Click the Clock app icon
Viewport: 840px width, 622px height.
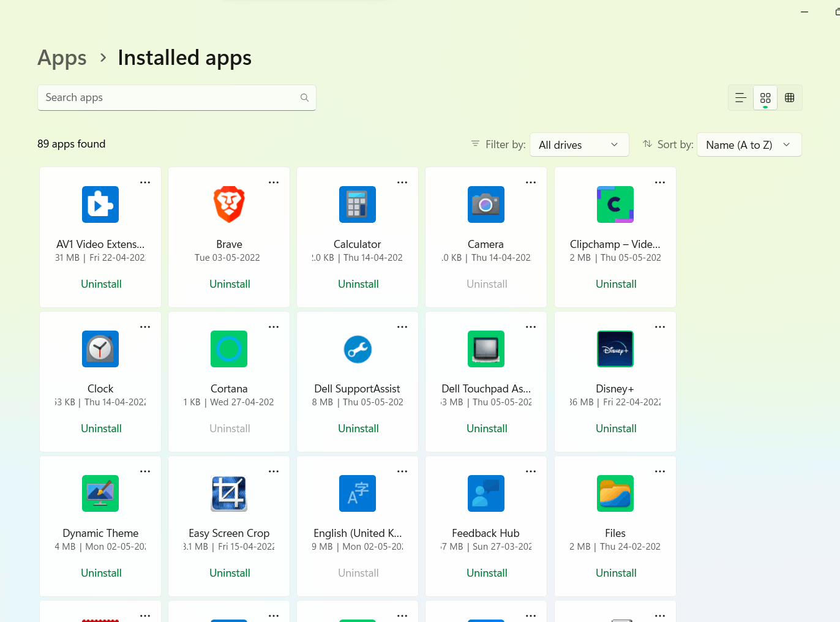click(100, 349)
